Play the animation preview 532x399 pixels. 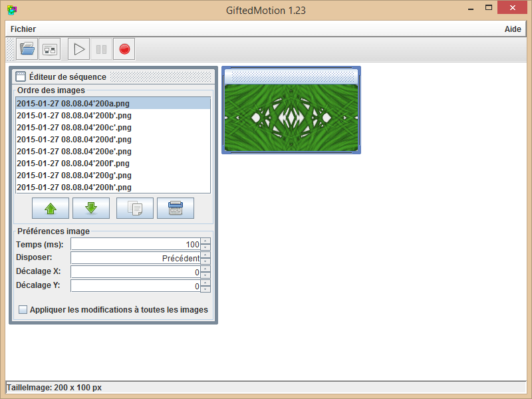79,49
